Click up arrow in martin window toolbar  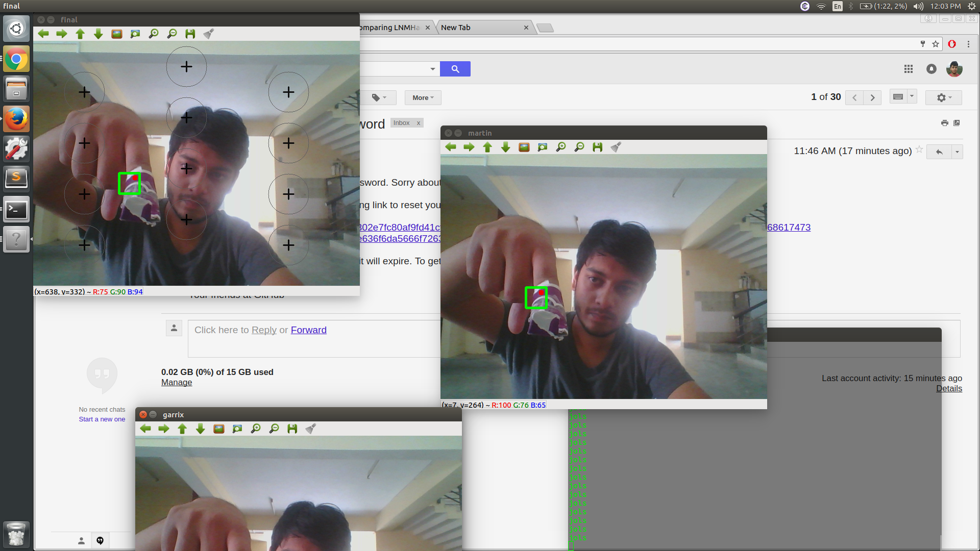coord(487,147)
